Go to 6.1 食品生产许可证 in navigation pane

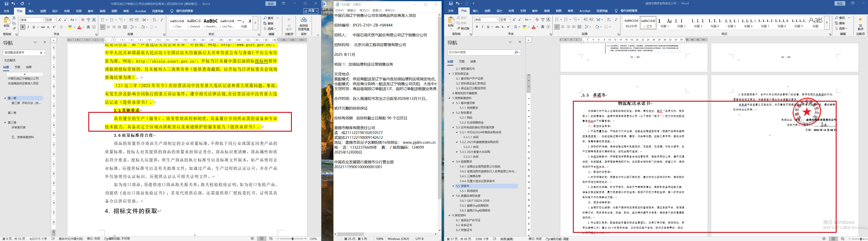tap(468, 221)
